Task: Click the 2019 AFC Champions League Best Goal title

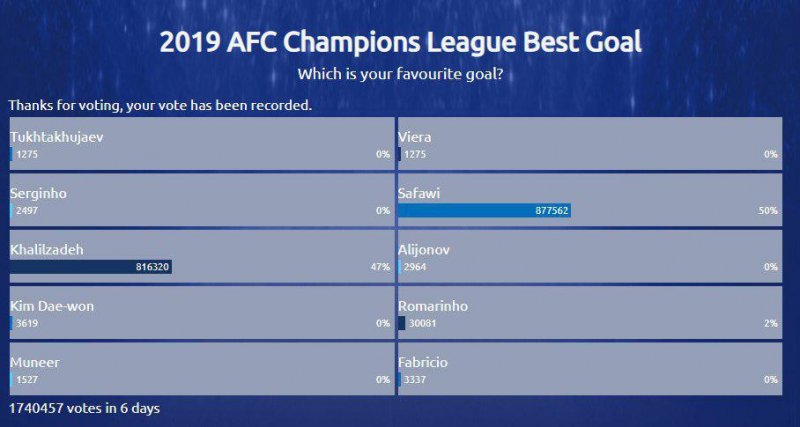Action: 400,42
